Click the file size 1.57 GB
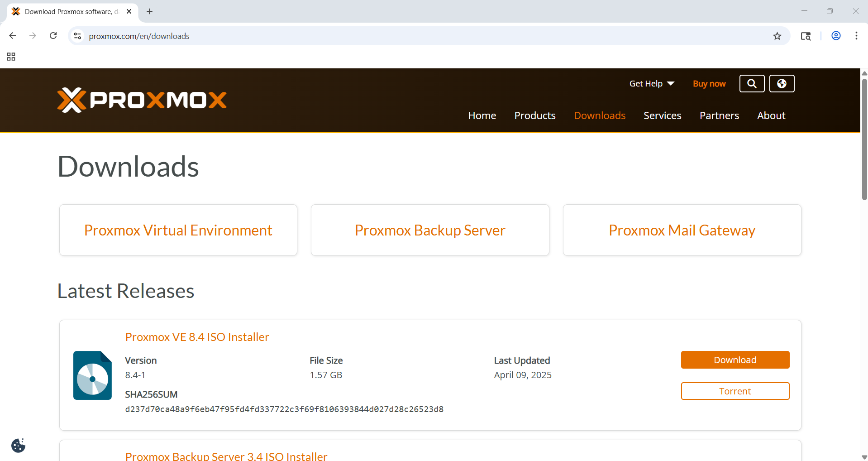Image resolution: width=868 pixels, height=461 pixels. 326,375
